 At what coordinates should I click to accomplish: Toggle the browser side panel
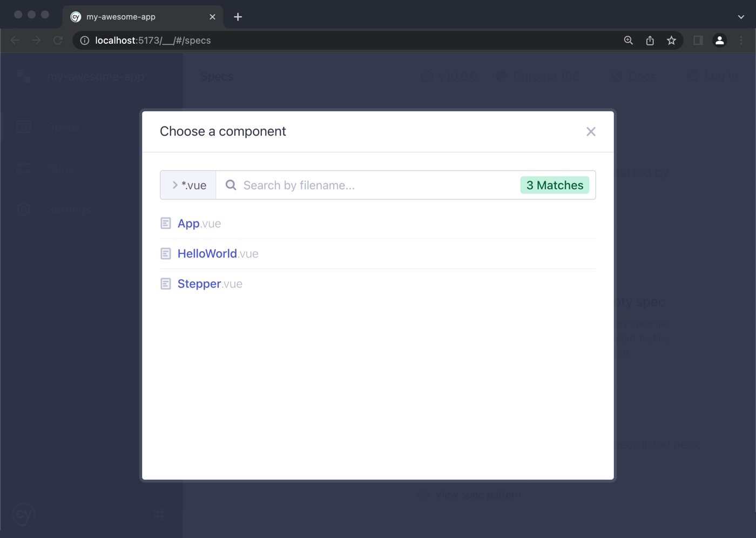point(698,41)
